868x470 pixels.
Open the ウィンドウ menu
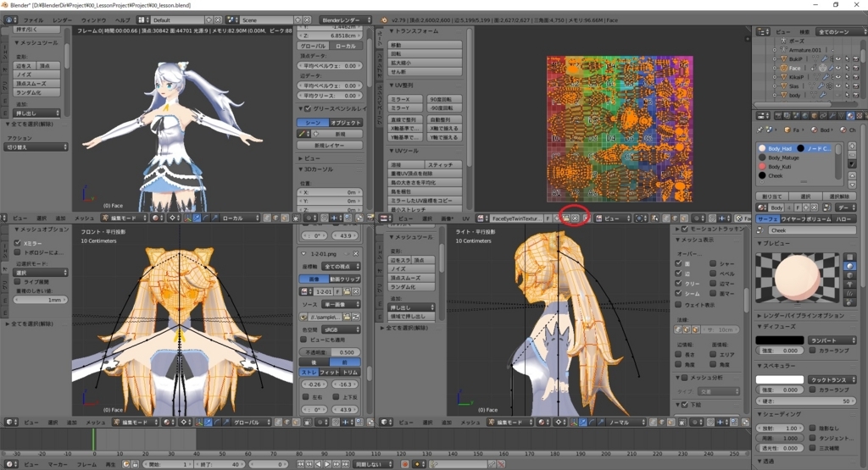click(x=93, y=20)
